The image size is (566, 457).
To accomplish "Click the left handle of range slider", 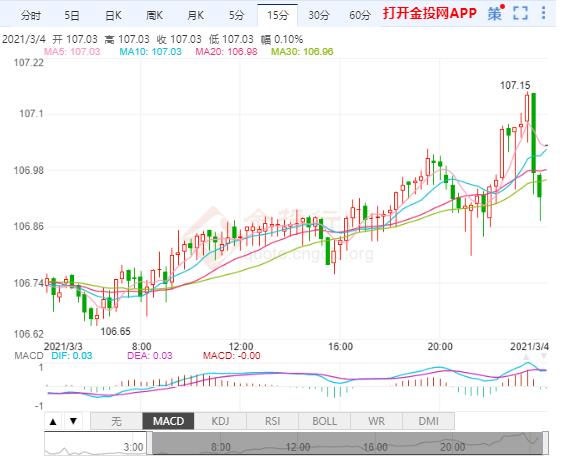I will tap(149, 443).
